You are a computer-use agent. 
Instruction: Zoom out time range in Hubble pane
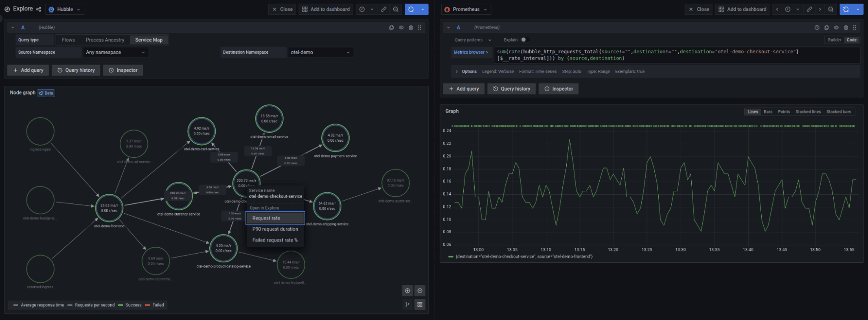tap(396, 9)
